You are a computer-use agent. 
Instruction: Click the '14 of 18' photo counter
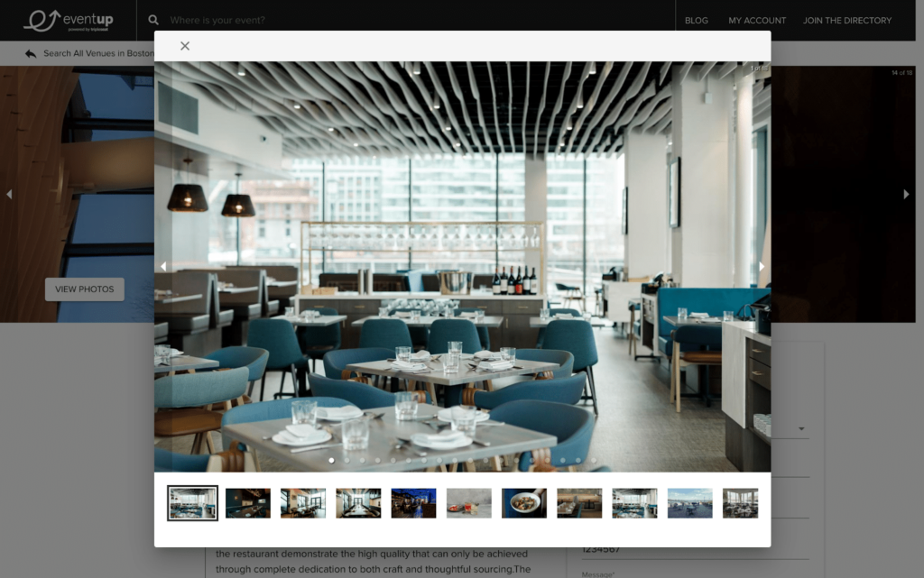pyautogui.click(x=901, y=73)
